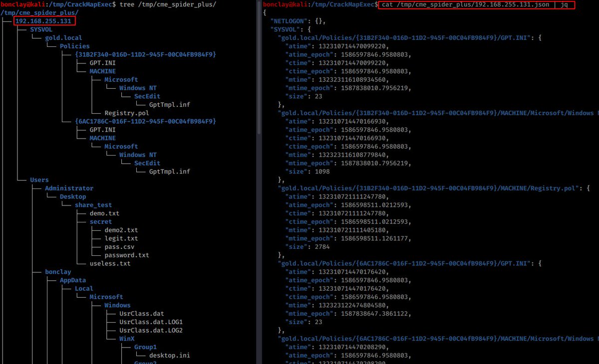Click the Users folder in the tree

[x=39, y=180]
